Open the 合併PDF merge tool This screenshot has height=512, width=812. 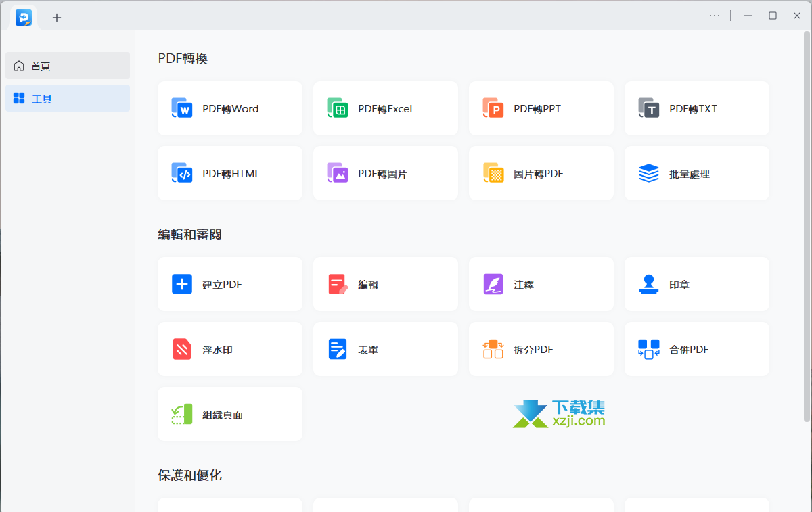pyautogui.click(x=697, y=349)
